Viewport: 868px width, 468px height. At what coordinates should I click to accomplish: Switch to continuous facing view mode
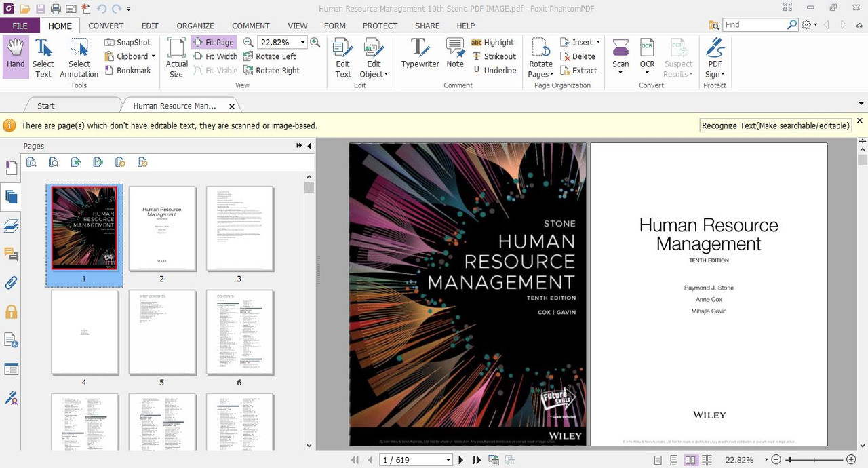707,460
